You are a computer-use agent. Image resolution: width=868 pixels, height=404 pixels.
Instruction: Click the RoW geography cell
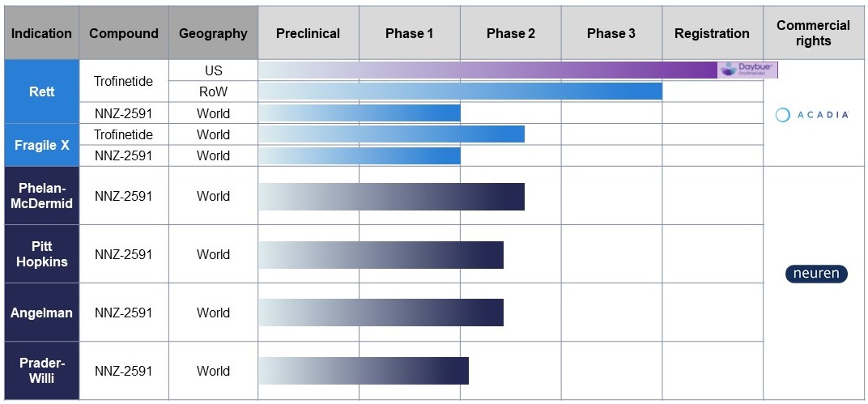(213, 91)
